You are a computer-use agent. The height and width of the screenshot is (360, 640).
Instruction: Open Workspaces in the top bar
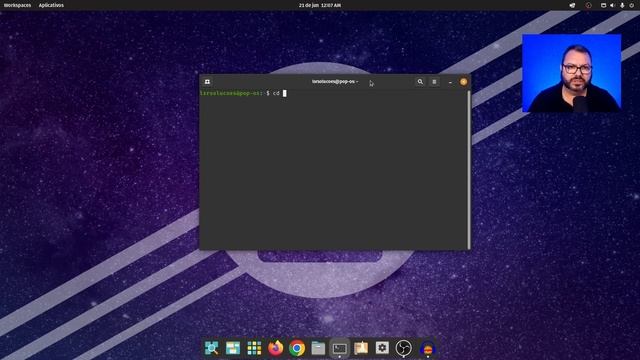coord(18,5)
